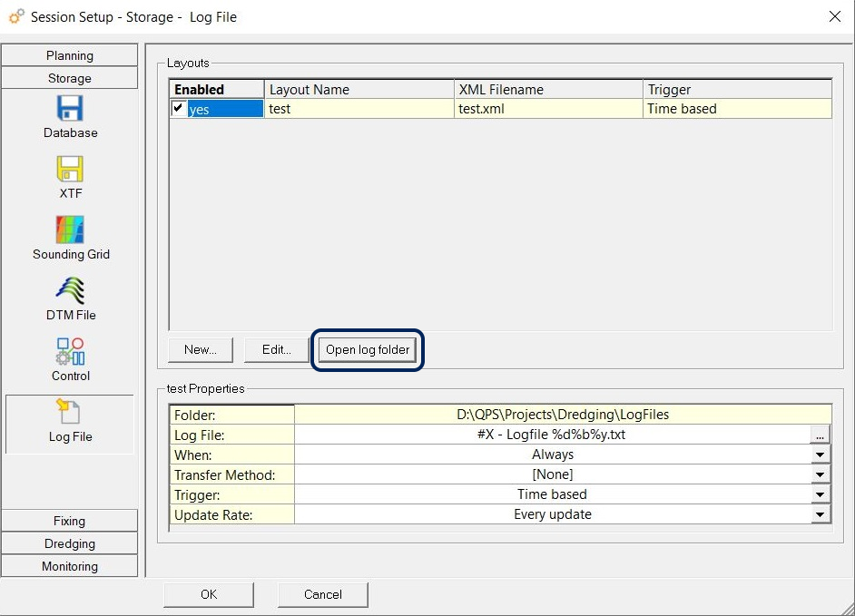Open the Dredging section tab
Viewport: 855px width, 616px height.
[70, 543]
